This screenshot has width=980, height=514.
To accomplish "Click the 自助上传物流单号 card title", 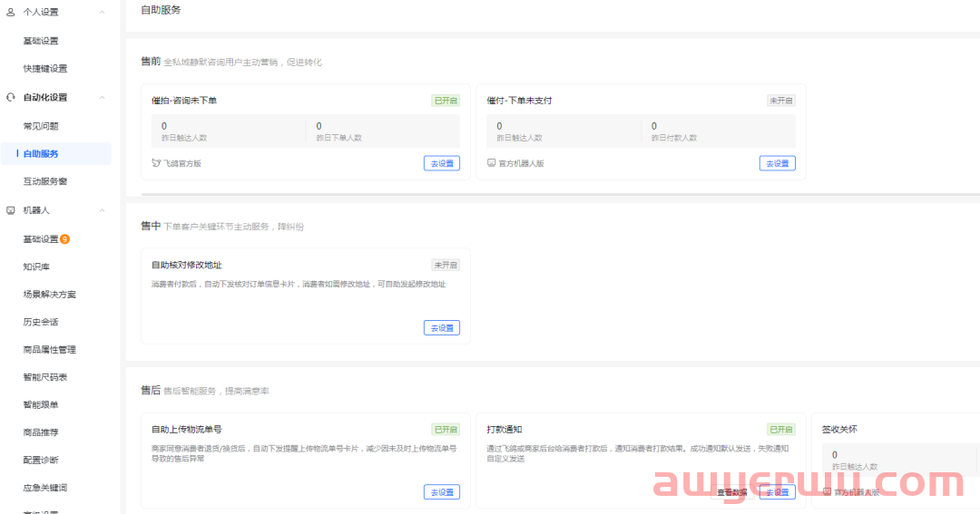I will click(x=187, y=430).
